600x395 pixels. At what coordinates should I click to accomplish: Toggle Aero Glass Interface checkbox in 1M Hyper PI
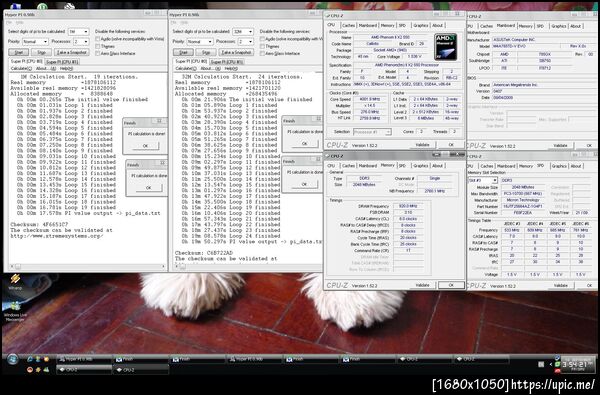point(98,53)
